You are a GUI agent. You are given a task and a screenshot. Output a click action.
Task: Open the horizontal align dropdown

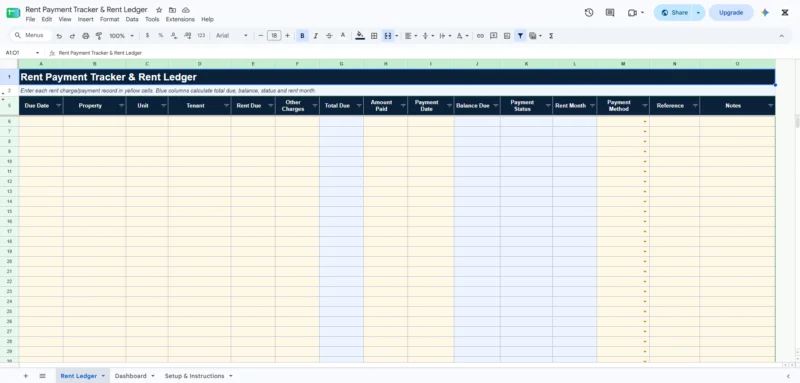pyautogui.click(x=411, y=36)
